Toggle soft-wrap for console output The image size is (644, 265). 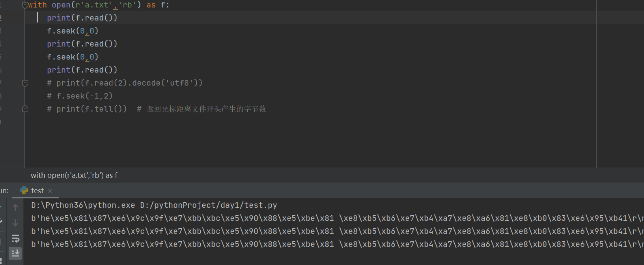(x=15, y=238)
